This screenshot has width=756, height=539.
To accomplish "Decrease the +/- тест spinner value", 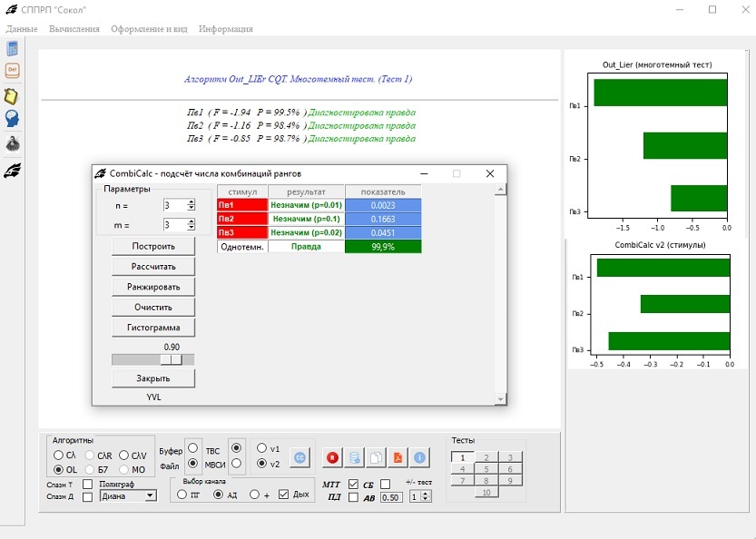I will coord(427,500).
